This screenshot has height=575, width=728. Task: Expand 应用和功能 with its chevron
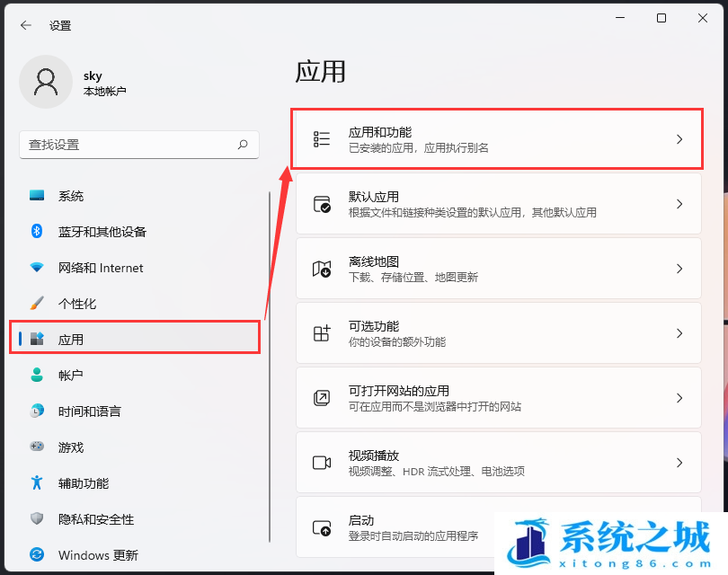[679, 139]
